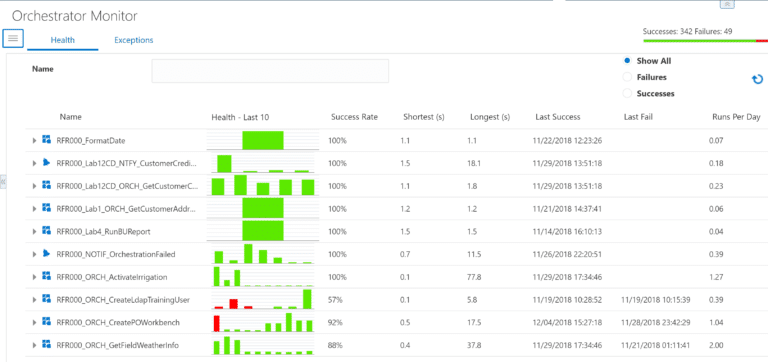Click the left panel collapse handle
Image resolution: width=768 pixels, height=362 pixels.
(x=2, y=181)
